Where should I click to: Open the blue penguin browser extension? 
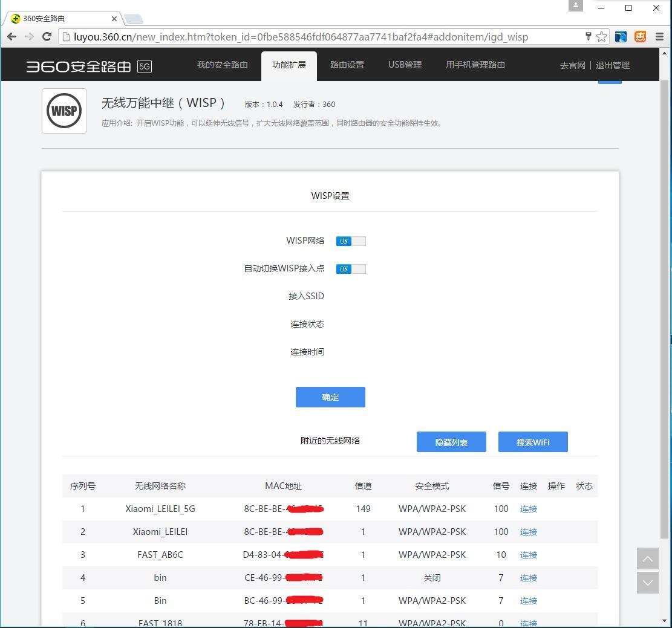(621, 37)
